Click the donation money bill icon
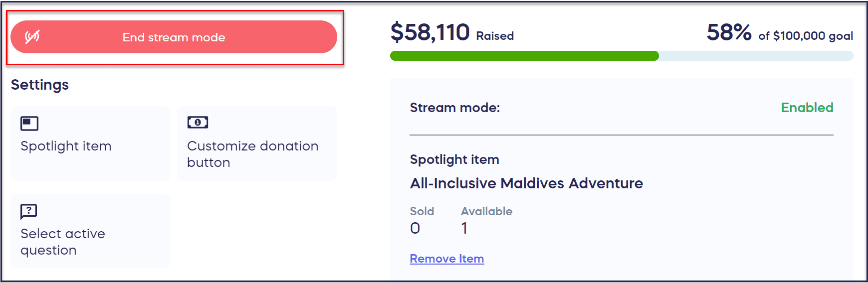868x283 pixels. [198, 122]
